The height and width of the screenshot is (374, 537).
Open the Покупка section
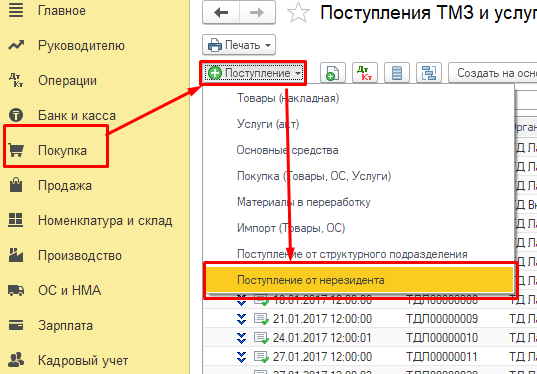coord(62,150)
